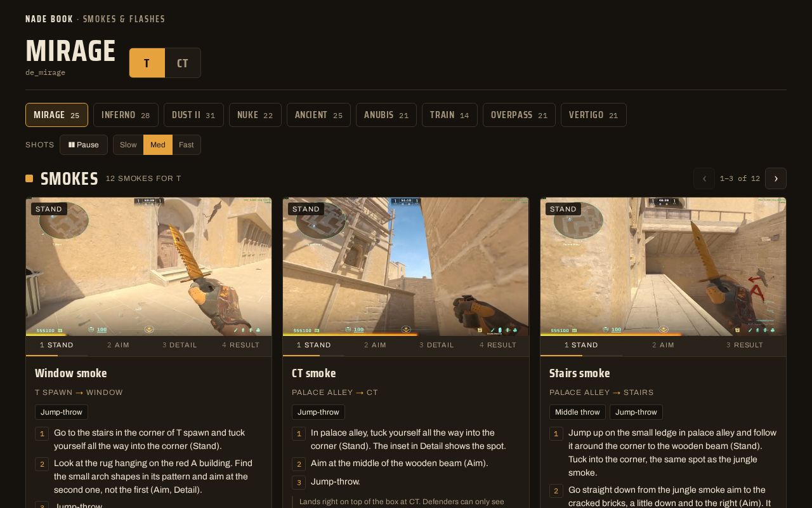
Task: Click the Middle throw tag on Stairs smoke
Action: pyautogui.click(x=577, y=412)
